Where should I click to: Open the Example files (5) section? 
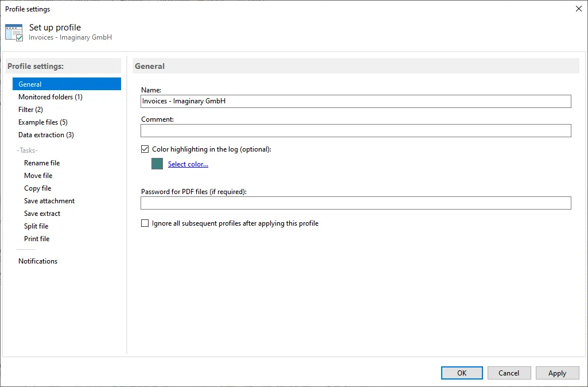point(42,122)
